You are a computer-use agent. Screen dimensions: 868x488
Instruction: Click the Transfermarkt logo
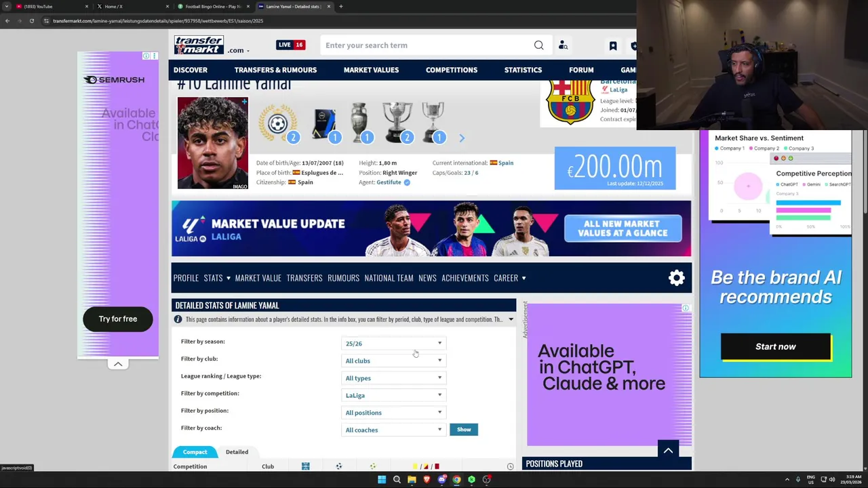(199, 45)
